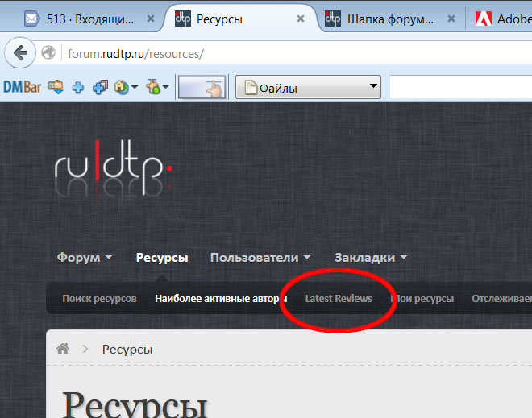Click the Adobe logo icon on the Adobe tab
532x418 pixels.
484,19
